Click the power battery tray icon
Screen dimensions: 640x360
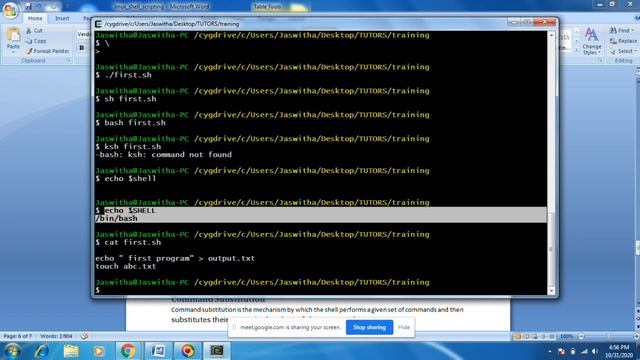tap(573, 351)
